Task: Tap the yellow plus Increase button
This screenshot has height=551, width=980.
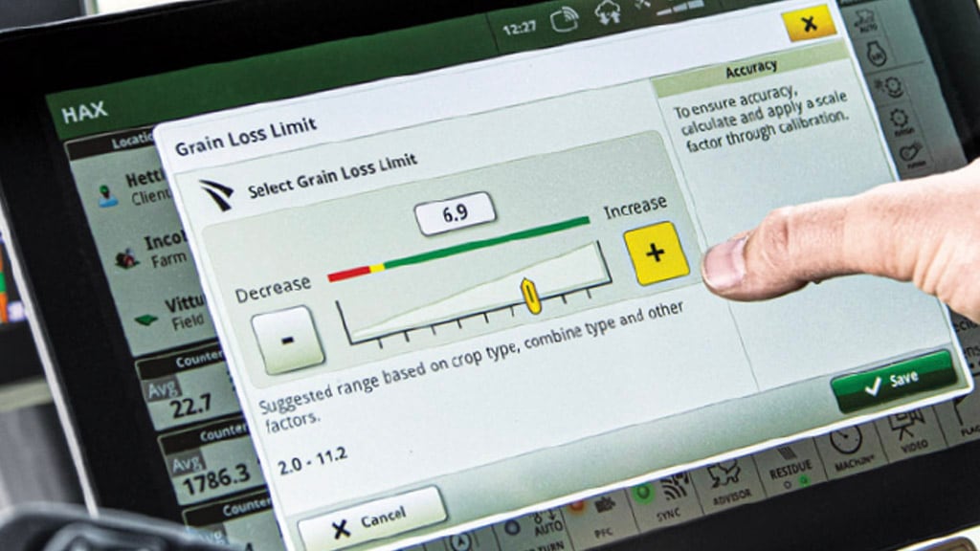Action: (x=657, y=253)
